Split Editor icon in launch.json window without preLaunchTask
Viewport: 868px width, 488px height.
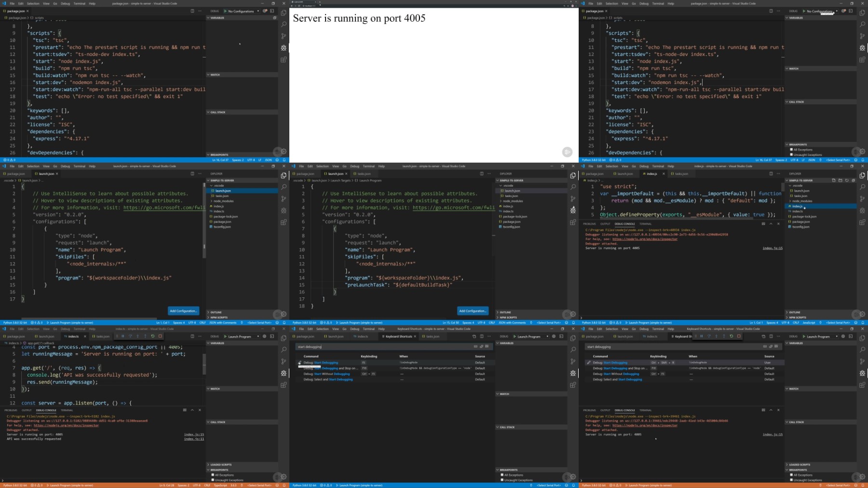(192, 174)
